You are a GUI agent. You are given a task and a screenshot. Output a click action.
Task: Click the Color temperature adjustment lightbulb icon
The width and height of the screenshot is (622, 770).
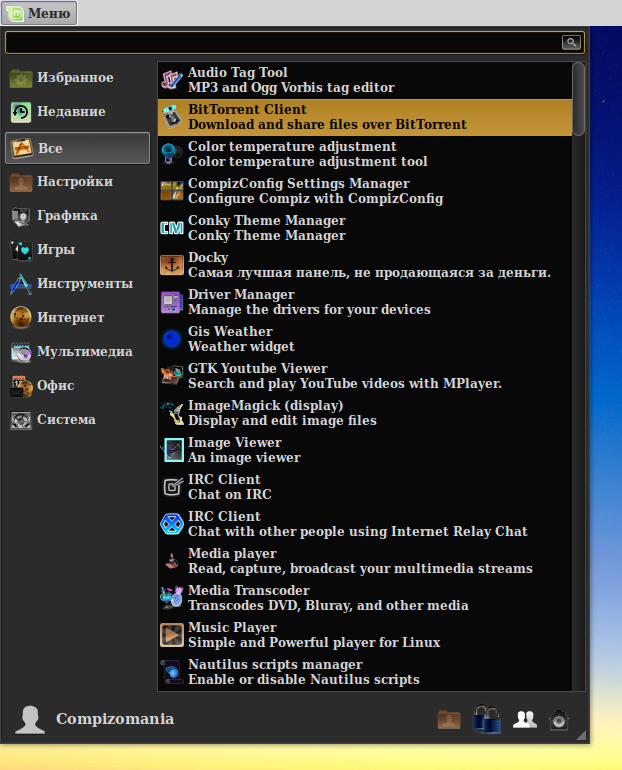(172, 154)
